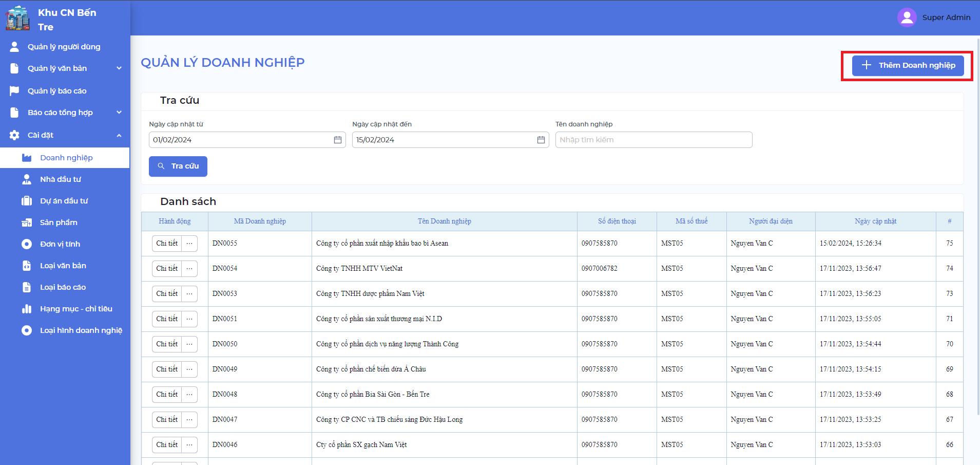The width and height of the screenshot is (980, 465).
Task: Click the Tên doanh nghiệp search input
Action: pos(654,140)
